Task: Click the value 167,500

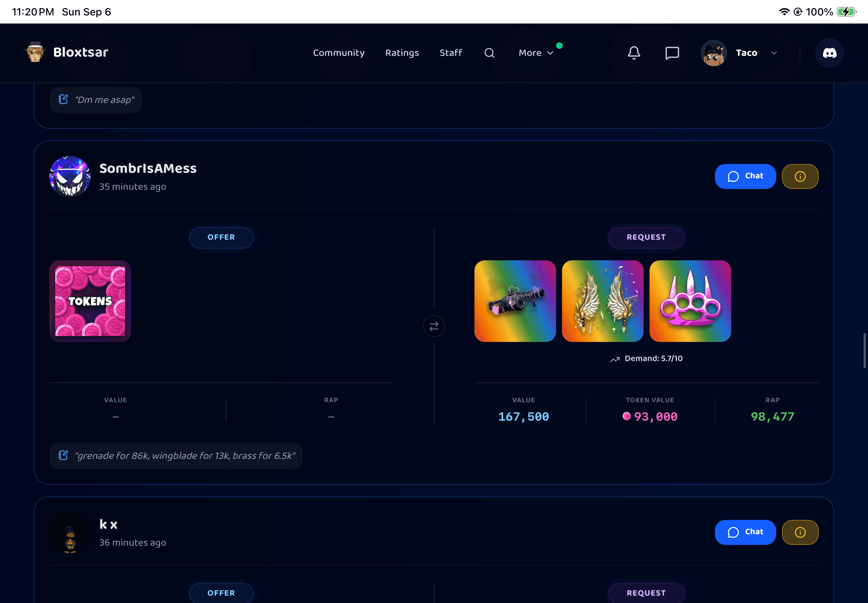Action: [523, 416]
